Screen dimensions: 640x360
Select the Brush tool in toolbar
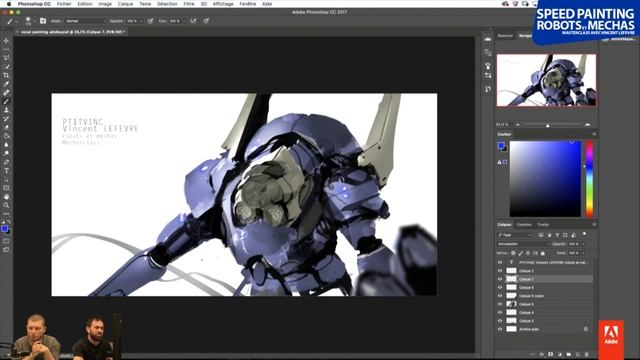tap(6, 101)
